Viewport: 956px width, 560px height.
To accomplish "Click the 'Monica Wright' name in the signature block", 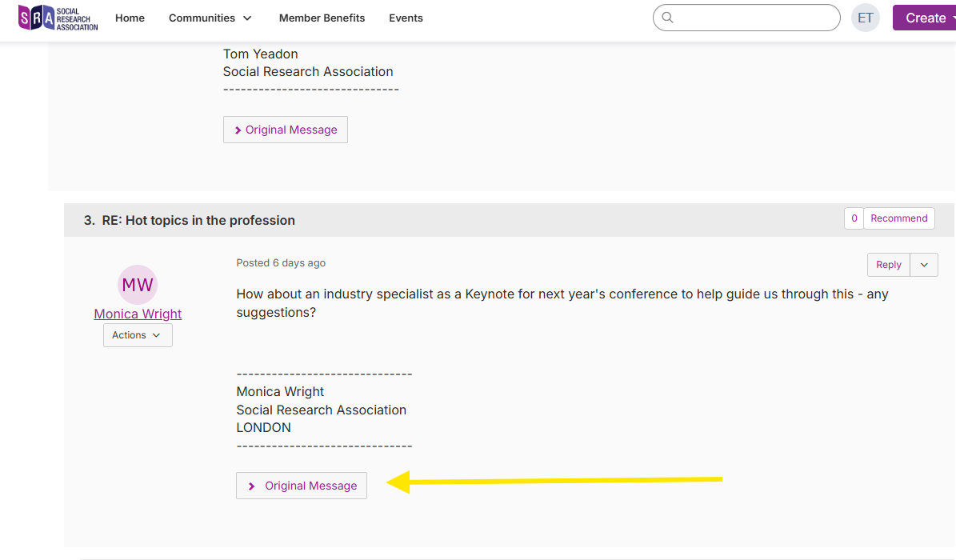I will pyautogui.click(x=280, y=392).
